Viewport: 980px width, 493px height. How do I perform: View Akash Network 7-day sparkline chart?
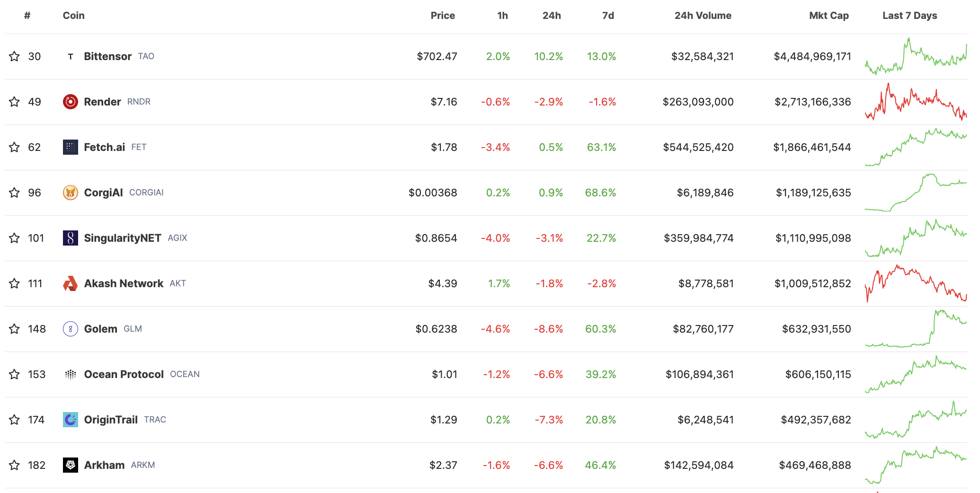click(x=916, y=283)
